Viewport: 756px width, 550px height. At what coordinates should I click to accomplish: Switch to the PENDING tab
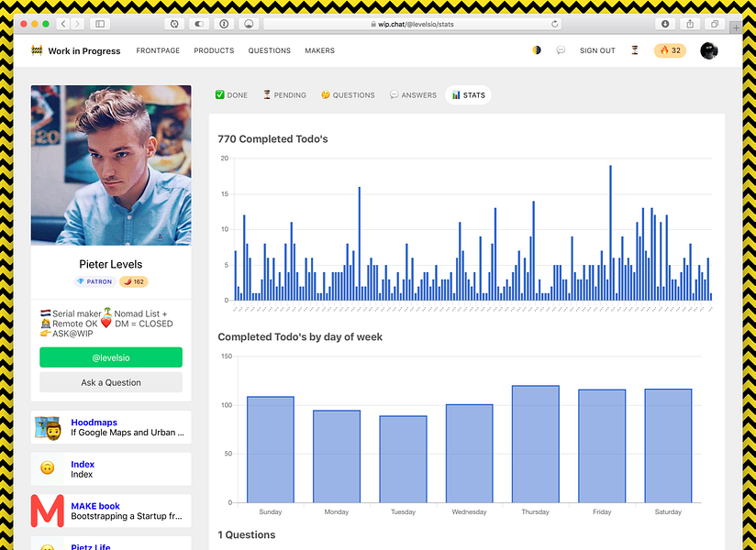[x=284, y=95]
